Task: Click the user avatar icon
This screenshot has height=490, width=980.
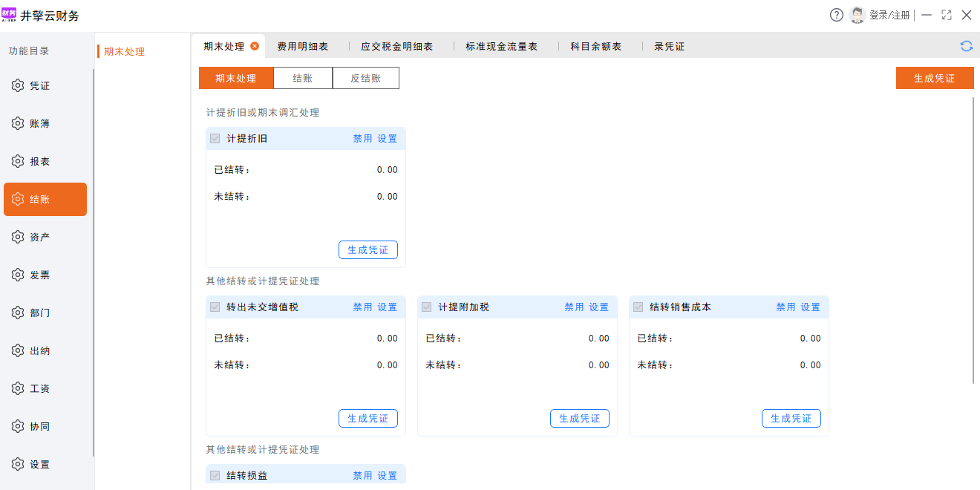Action: click(x=857, y=15)
